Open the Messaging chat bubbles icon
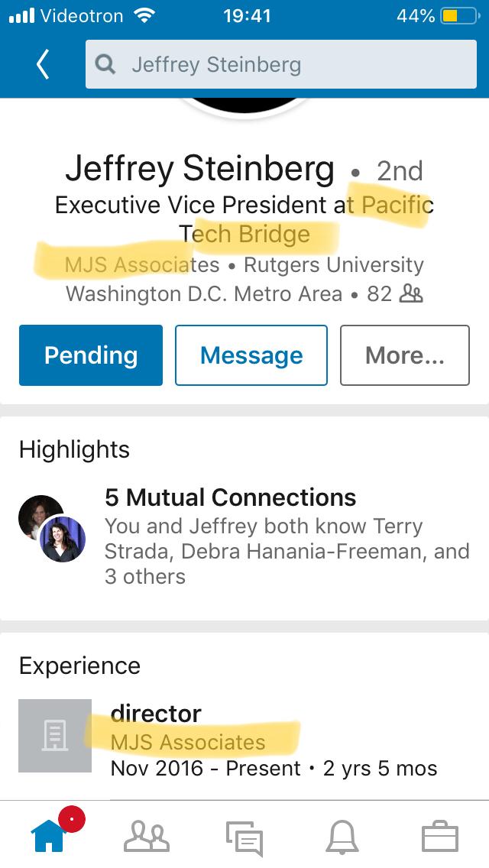Image resolution: width=489 pixels, height=868 pixels. click(244, 838)
